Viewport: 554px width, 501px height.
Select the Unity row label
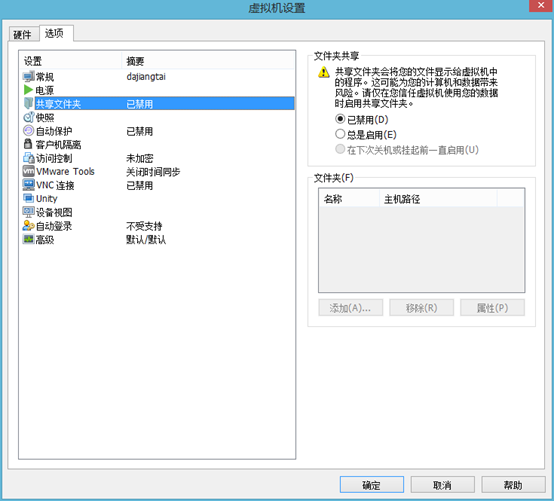coord(47,199)
